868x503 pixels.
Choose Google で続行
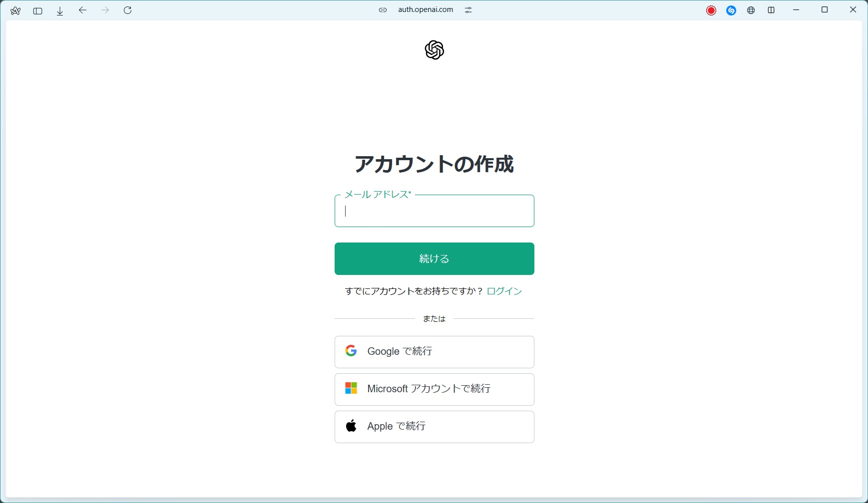pos(434,352)
